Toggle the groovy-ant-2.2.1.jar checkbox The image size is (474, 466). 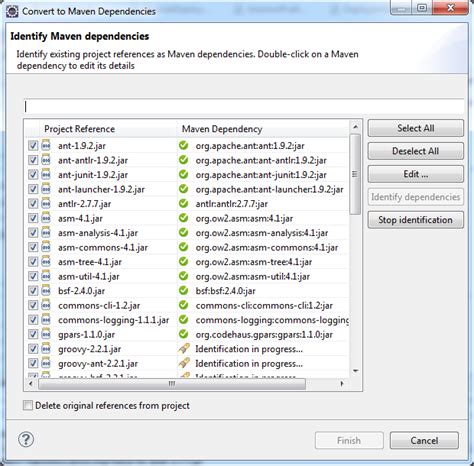tap(33, 363)
